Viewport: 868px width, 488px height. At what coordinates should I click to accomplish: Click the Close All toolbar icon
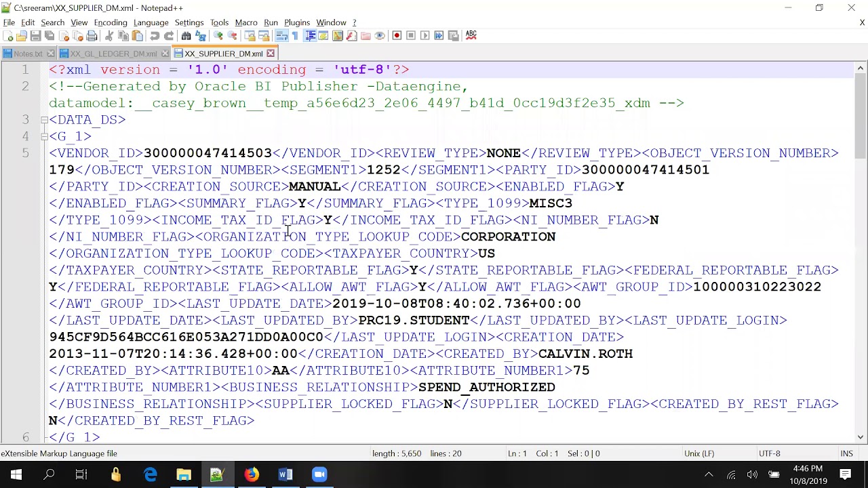coord(78,35)
